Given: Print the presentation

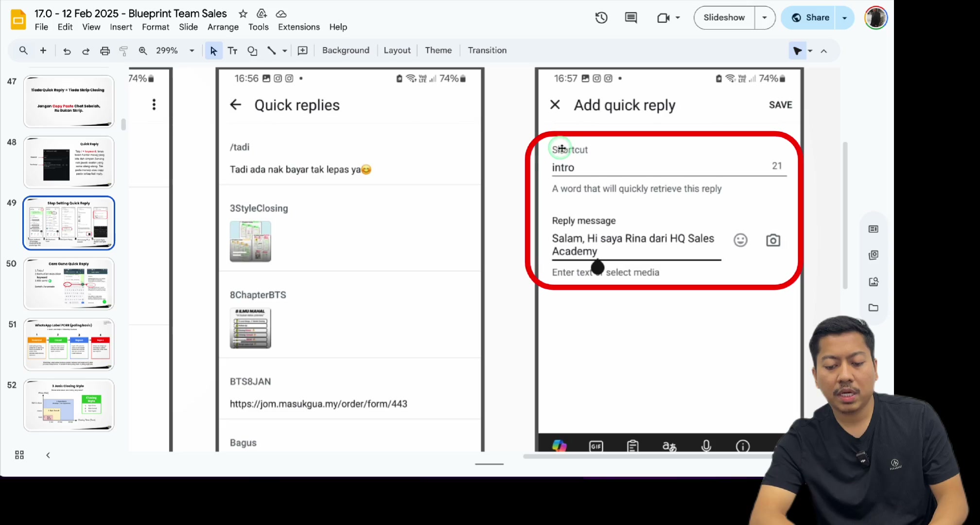Looking at the screenshot, I should (105, 51).
